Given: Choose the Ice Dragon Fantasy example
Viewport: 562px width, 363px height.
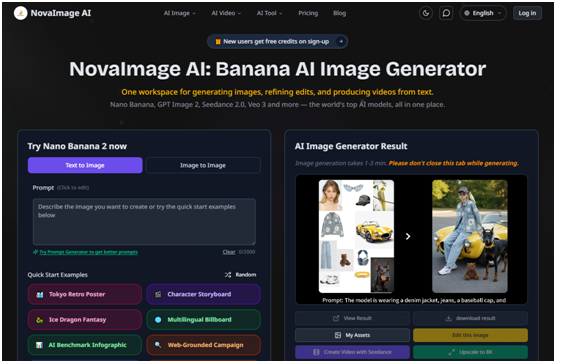Looking at the screenshot, I should (85, 320).
